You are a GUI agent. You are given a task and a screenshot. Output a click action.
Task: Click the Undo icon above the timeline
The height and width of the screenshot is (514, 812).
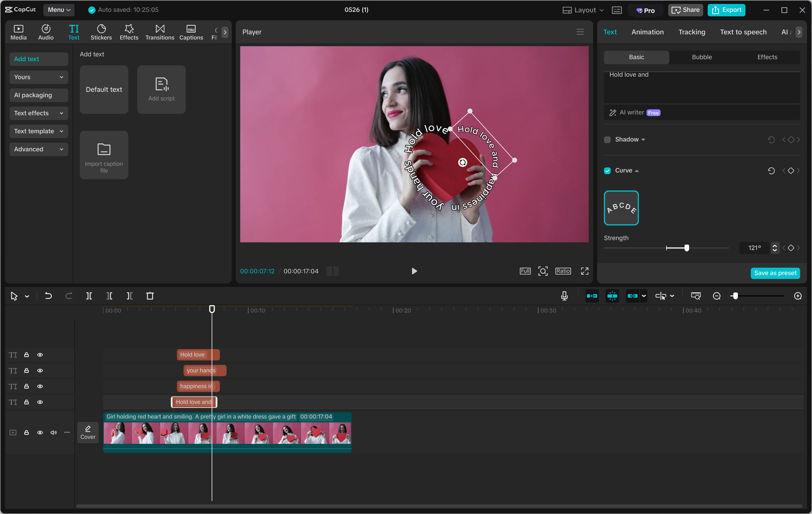click(48, 296)
